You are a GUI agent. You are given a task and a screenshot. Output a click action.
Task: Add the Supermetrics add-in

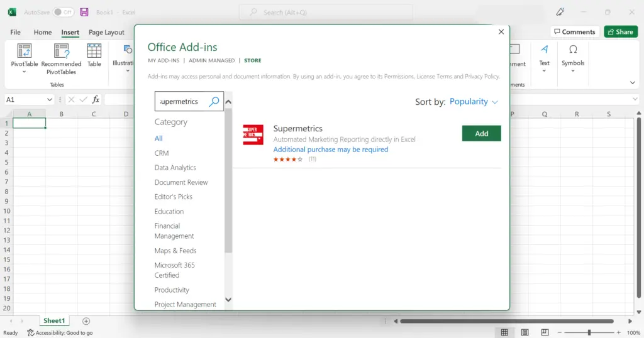pyautogui.click(x=481, y=133)
